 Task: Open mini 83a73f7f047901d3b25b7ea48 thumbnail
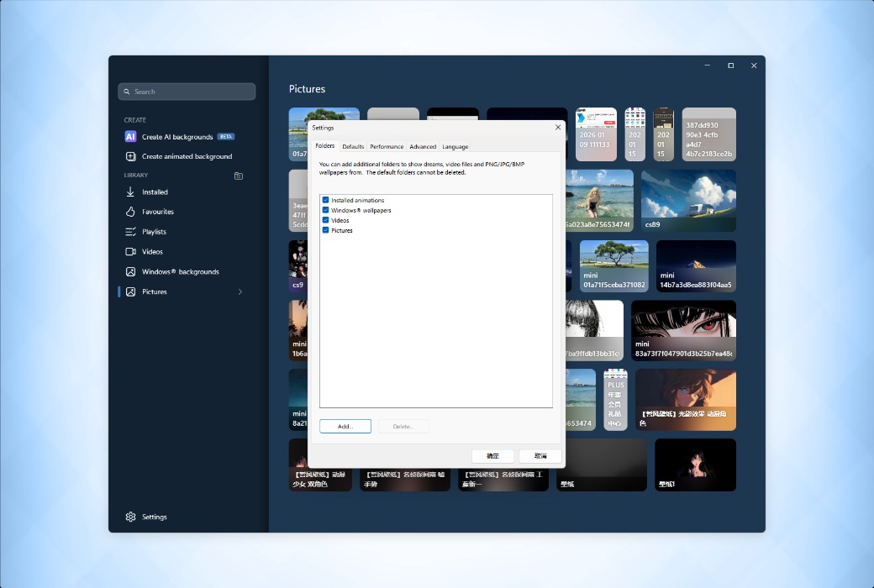(x=683, y=330)
